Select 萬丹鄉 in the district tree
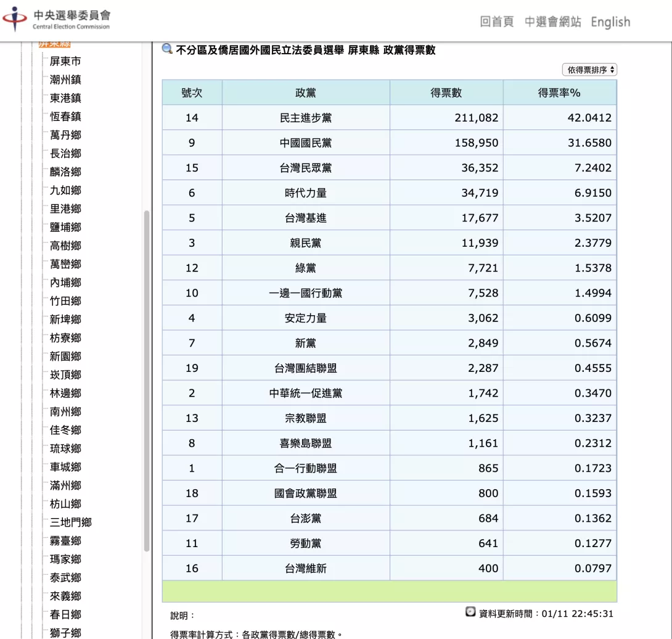672x639 pixels. tap(65, 135)
